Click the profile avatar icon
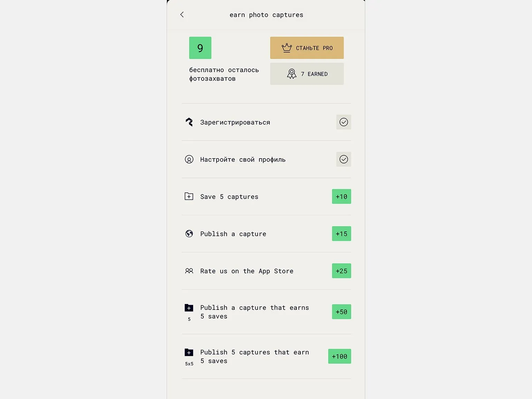 189,159
